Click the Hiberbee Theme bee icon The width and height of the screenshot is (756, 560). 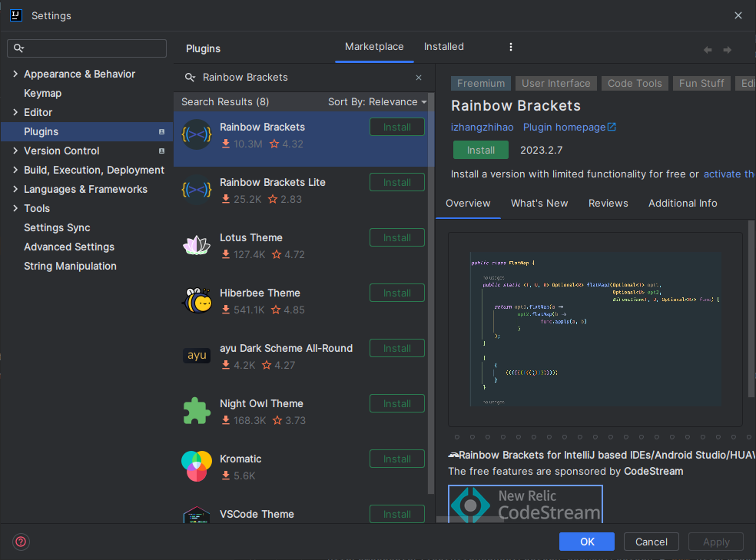click(197, 300)
